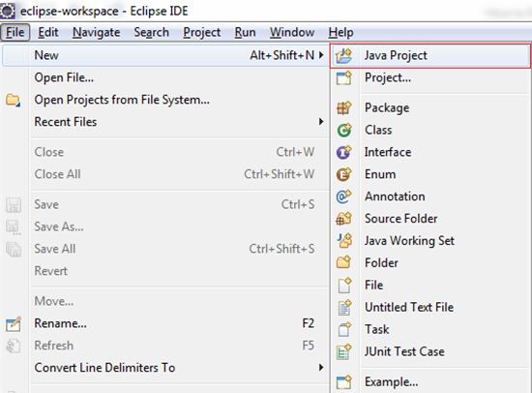Open the Edit menu
Viewport: 532px width, 393px height.
tap(48, 32)
